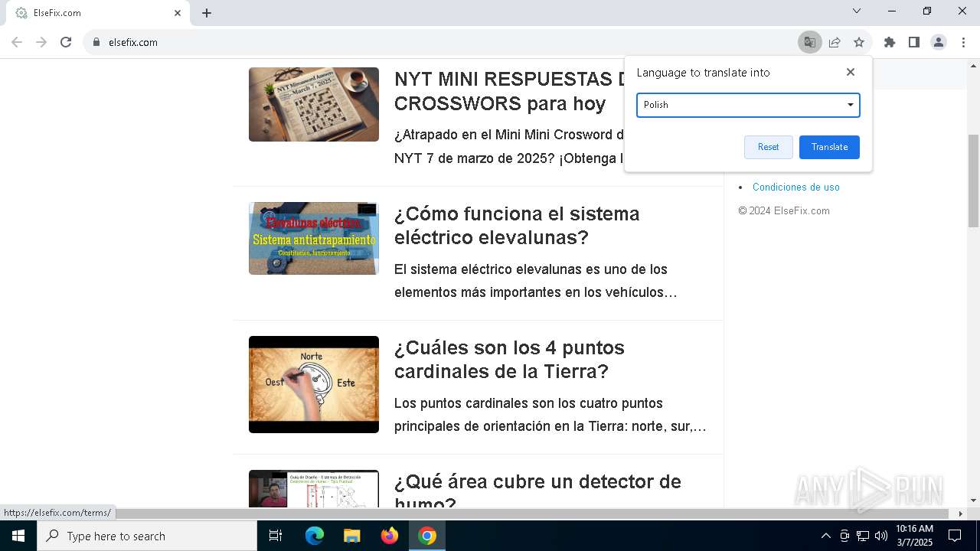
Task: Click the Reset button
Action: click(768, 147)
